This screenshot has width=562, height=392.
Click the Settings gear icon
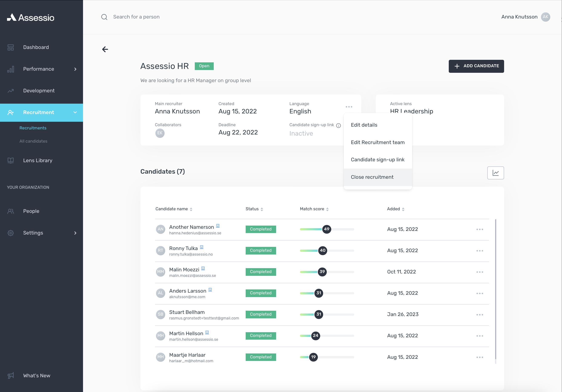tap(10, 233)
